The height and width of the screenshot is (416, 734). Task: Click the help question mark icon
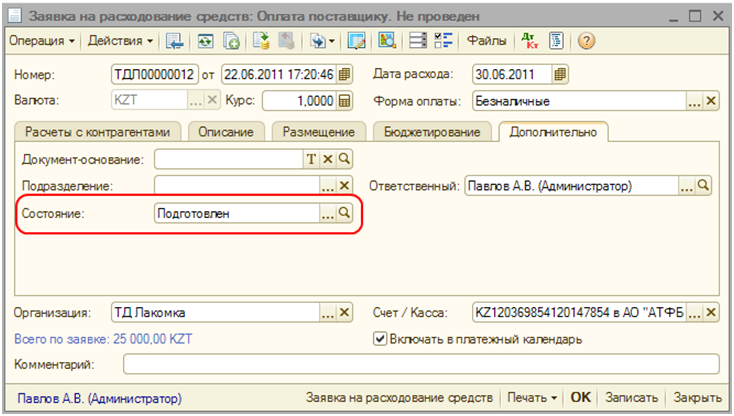pyautogui.click(x=587, y=41)
